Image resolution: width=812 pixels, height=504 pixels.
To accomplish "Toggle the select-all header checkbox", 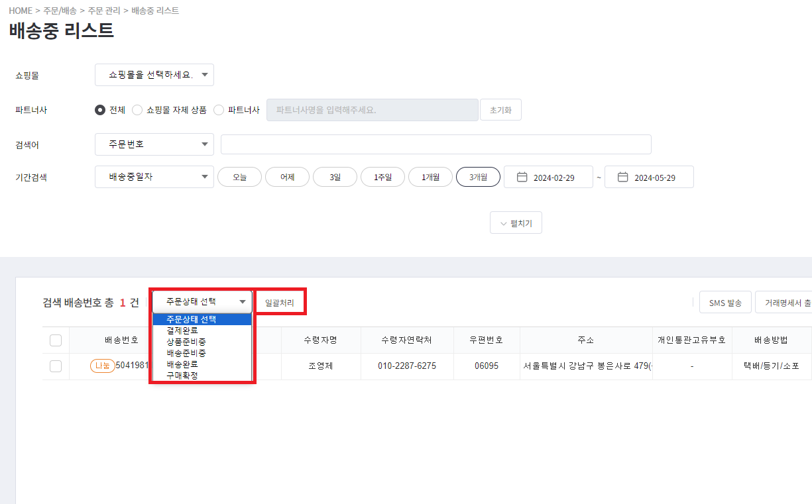I will click(56, 340).
